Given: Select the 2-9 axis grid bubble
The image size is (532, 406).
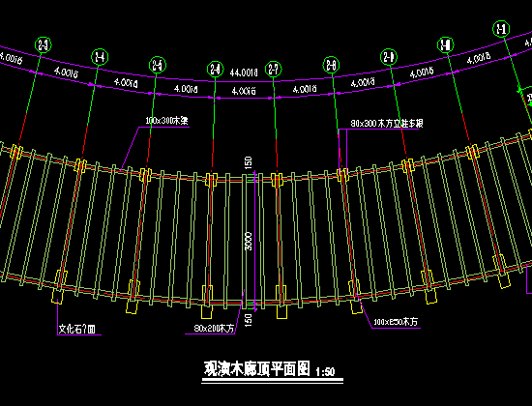Looking at the screenshot, I should pyautogui.click(x=389, y=57).
